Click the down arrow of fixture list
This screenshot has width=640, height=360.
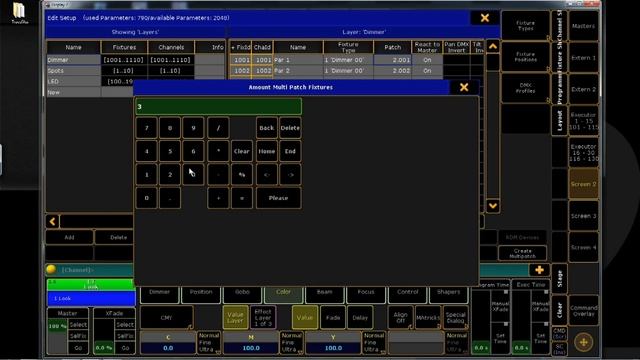click(493, 206)
